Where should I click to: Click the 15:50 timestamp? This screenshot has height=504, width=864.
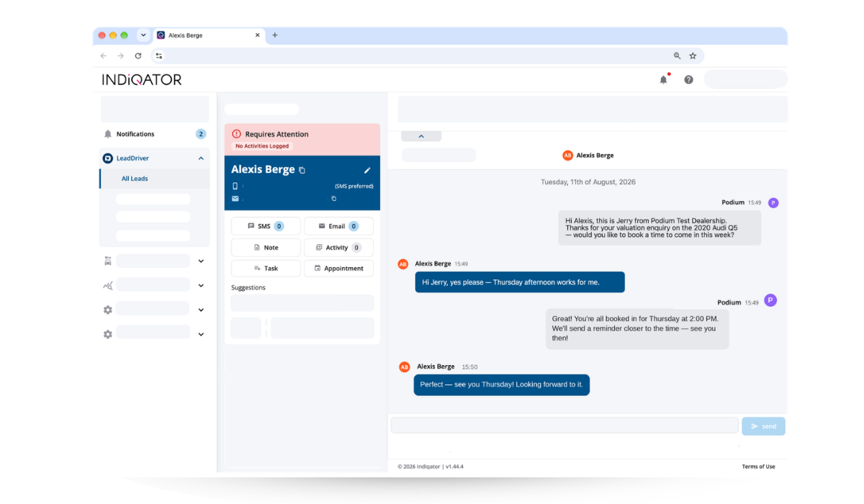pos(469,367)
